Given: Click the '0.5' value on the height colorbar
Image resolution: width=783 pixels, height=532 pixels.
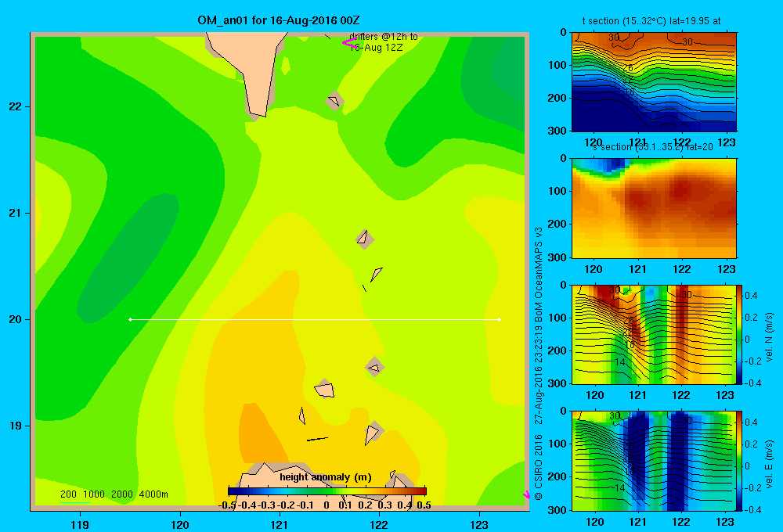Looking at the screenshot, I should pyautogui.click(x=424, y=505).
